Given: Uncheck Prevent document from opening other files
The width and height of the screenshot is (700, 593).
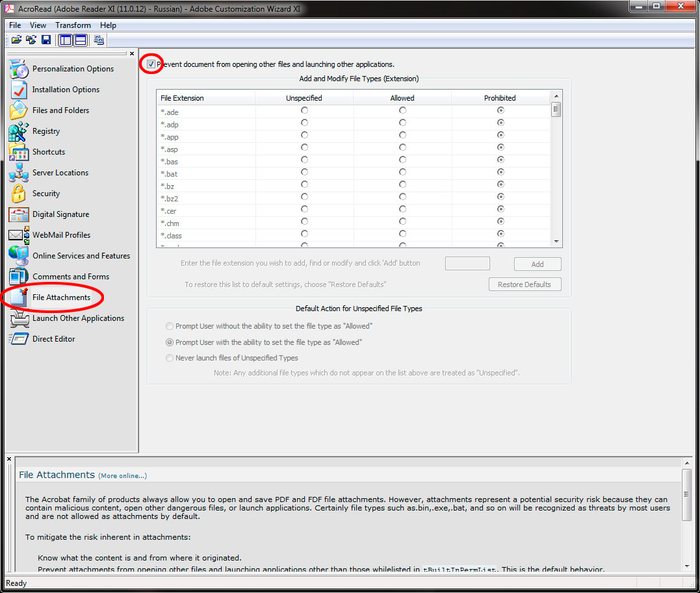Looking at the screenshot, I should click(151, 64).
